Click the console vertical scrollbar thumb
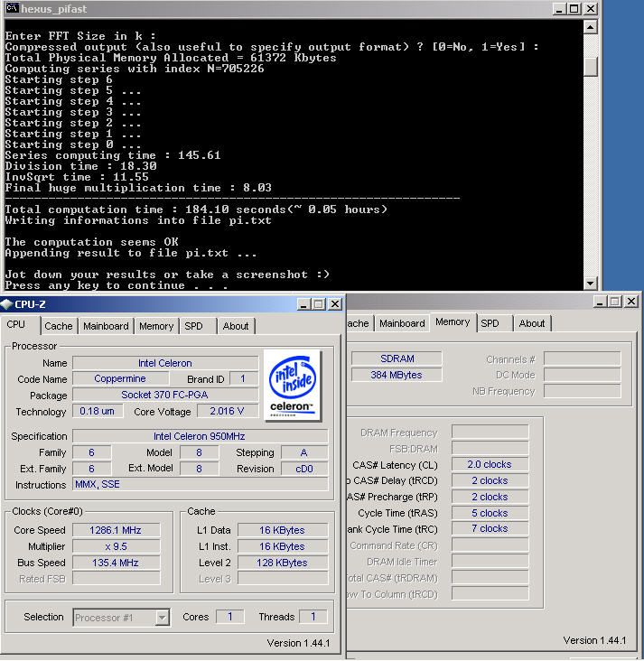The image size is (644, 661). tap(590, 66)
